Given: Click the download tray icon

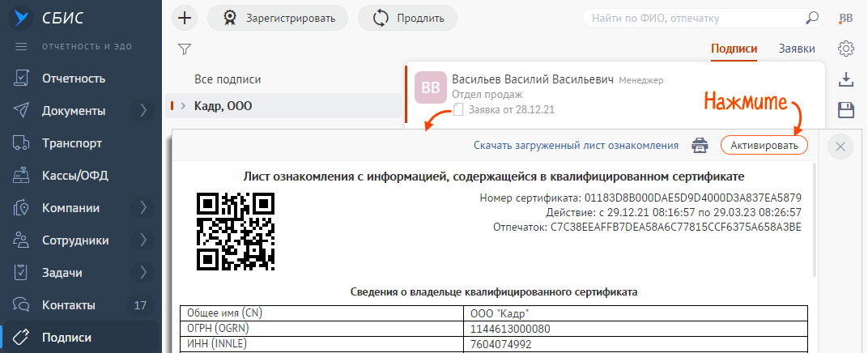Looking at the screenshot, I should point(846,80).
